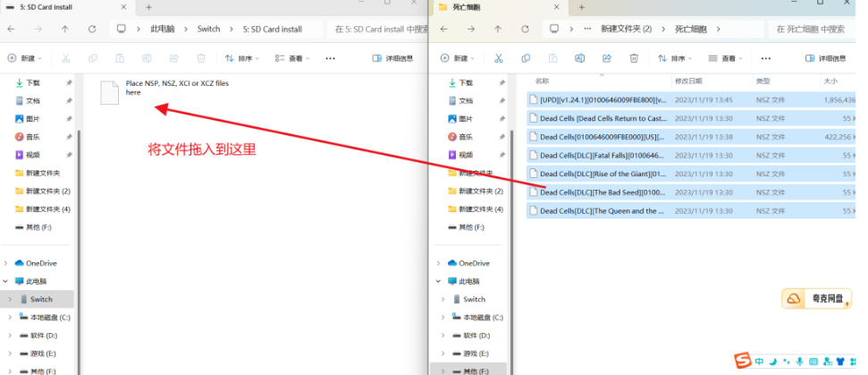868x375 pixels.
Task: Click Rename icon in left window toolbar
Action: pyautogui.click(x=147, y=58)
